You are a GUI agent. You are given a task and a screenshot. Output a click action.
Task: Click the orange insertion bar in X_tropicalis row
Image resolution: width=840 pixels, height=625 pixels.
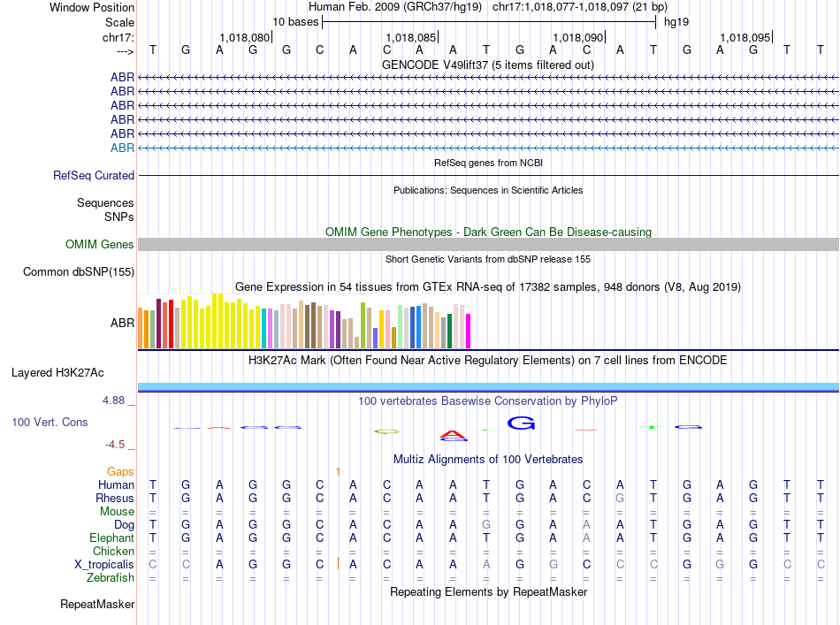(338, 563)
